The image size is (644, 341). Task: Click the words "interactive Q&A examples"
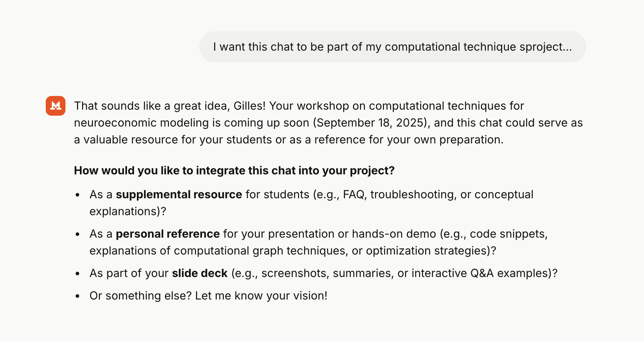(x=481, y=273)
